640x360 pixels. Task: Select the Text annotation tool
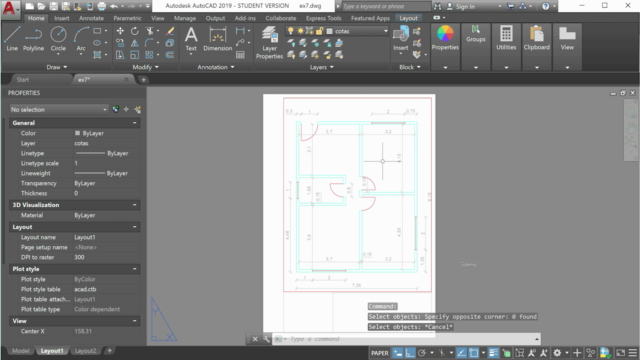[191, 39]
